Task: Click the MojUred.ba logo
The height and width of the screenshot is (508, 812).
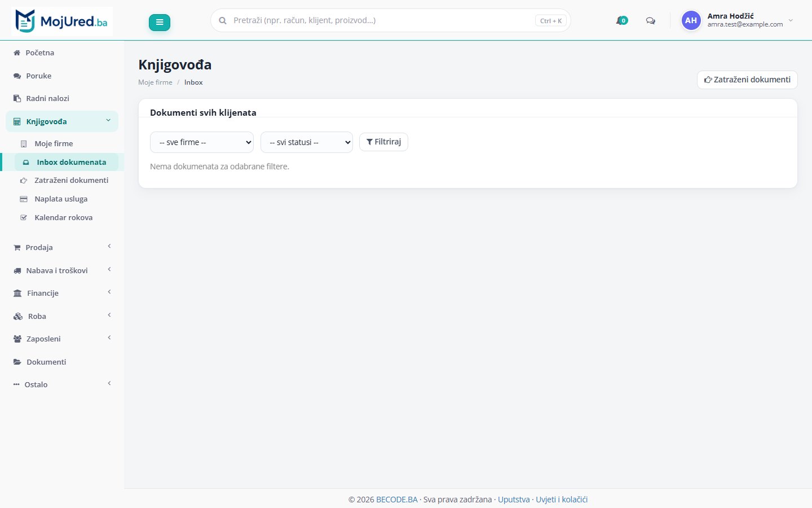Action: (x=62, y=21)
